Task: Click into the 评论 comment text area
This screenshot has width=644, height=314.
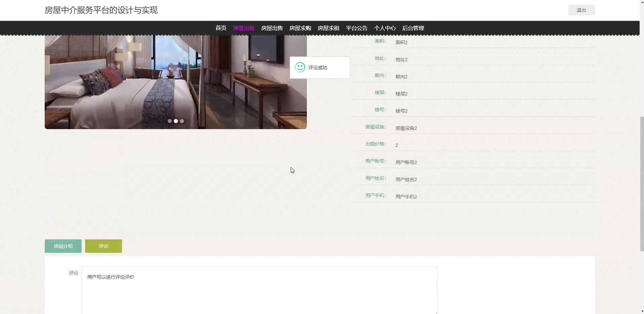Action: [259, 290]
